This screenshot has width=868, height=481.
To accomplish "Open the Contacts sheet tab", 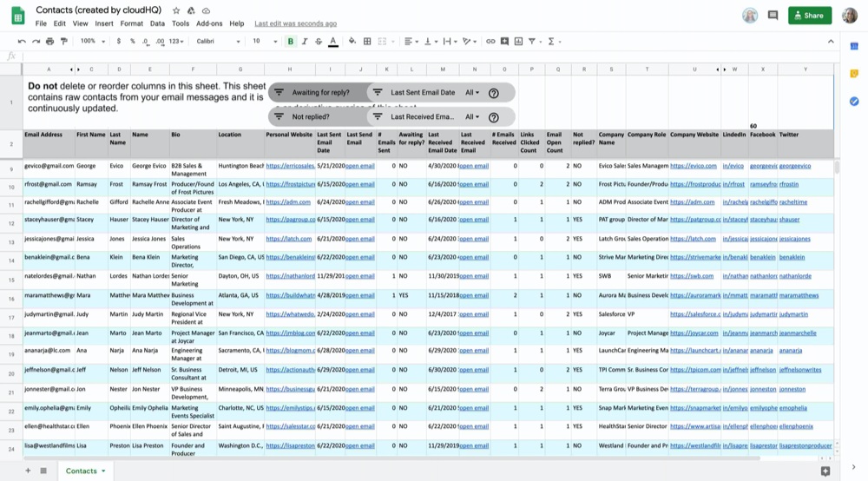I will click(85, 471).
